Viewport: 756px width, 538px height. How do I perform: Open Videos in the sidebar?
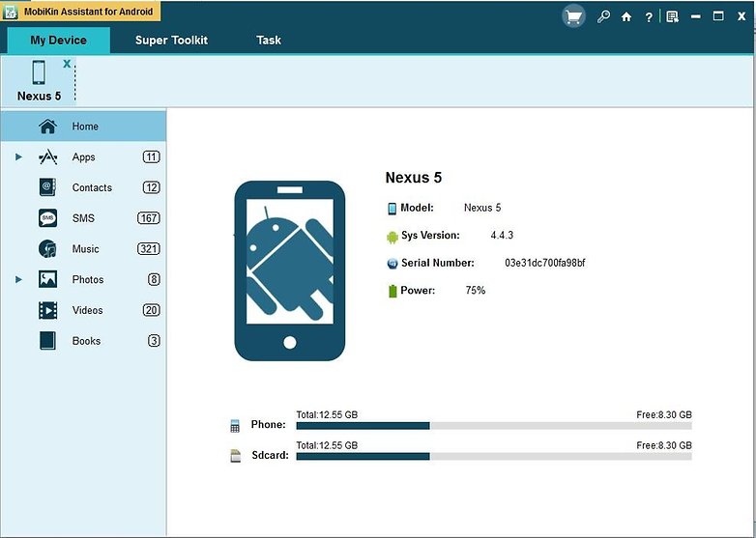coord(83,310)
